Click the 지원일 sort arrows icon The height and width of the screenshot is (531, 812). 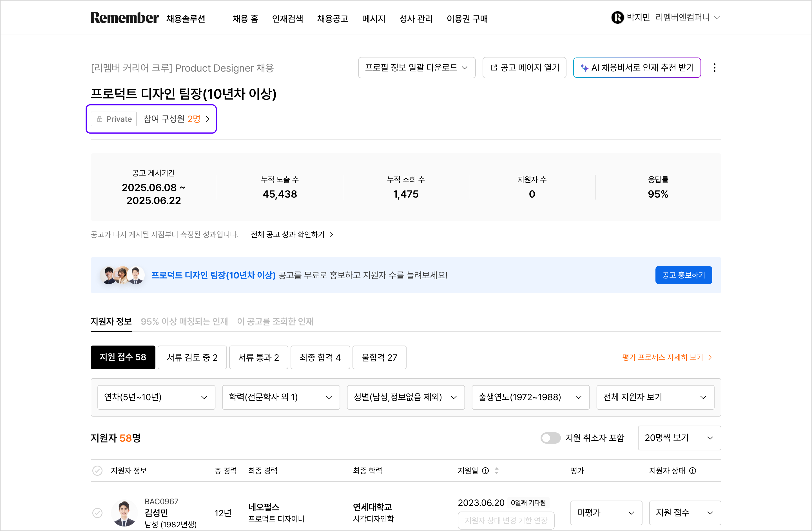(x=496, y=471)
